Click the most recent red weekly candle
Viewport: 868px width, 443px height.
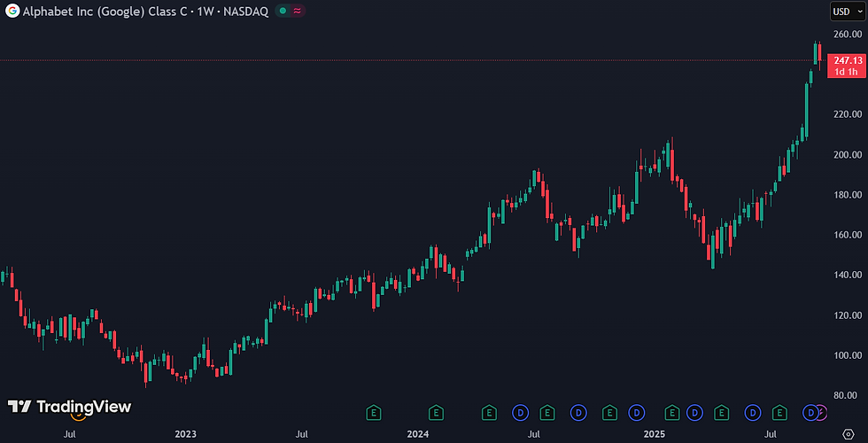pos(820,54)
